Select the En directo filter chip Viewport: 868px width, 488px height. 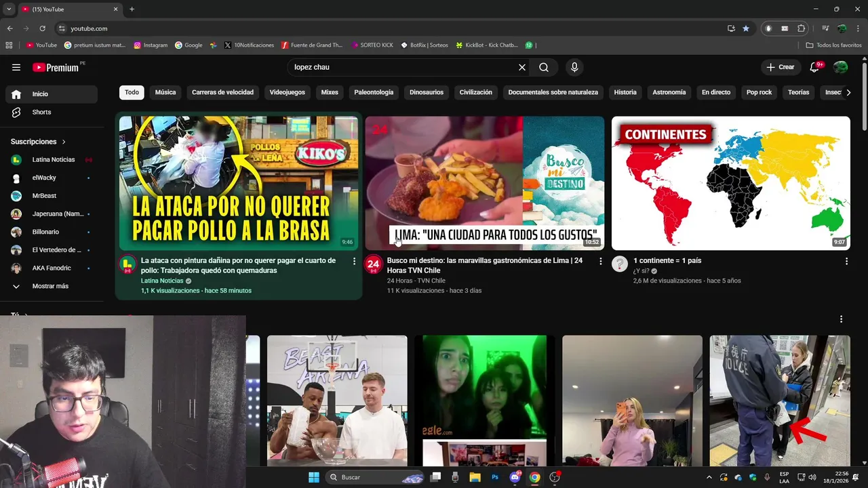716,92
